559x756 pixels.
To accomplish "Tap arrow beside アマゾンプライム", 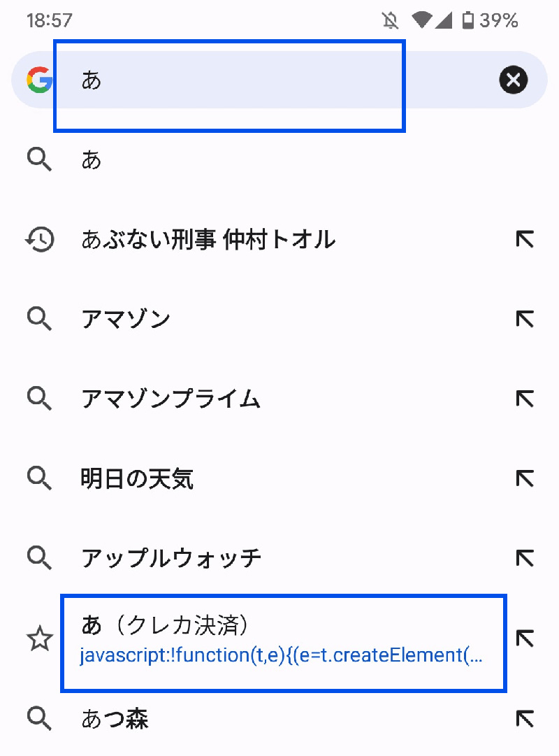I will pos(524,399).
